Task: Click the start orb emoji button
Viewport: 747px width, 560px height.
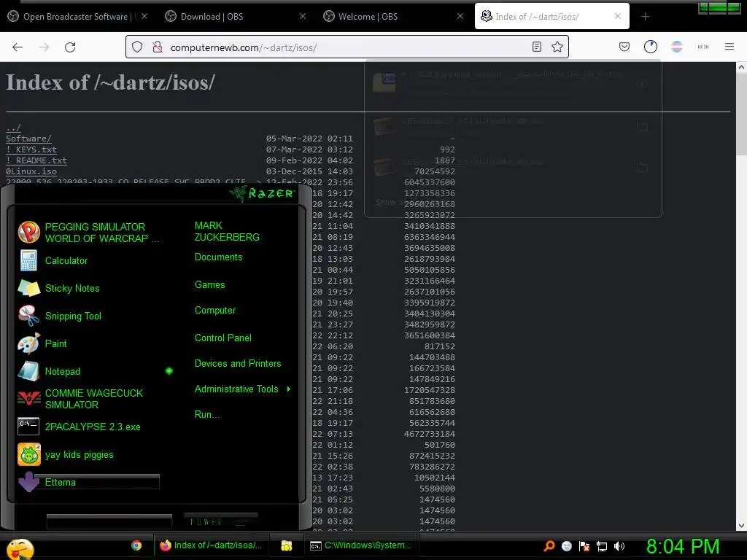Action: click(20, 548)
